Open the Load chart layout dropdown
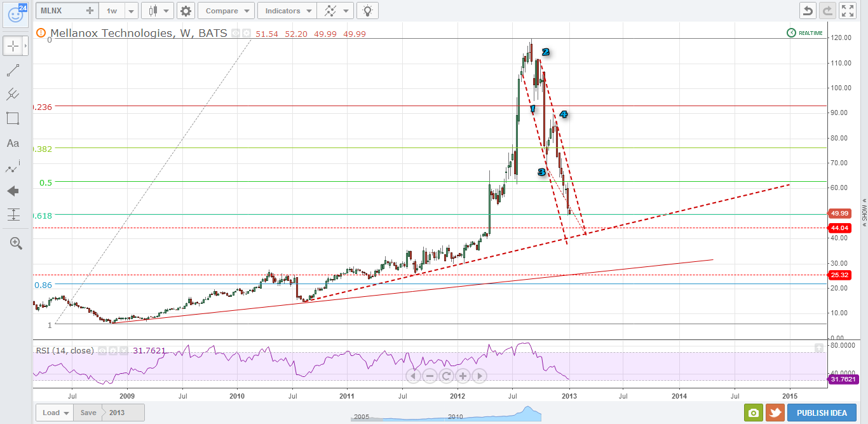868x424 pixels. [54, 413]
